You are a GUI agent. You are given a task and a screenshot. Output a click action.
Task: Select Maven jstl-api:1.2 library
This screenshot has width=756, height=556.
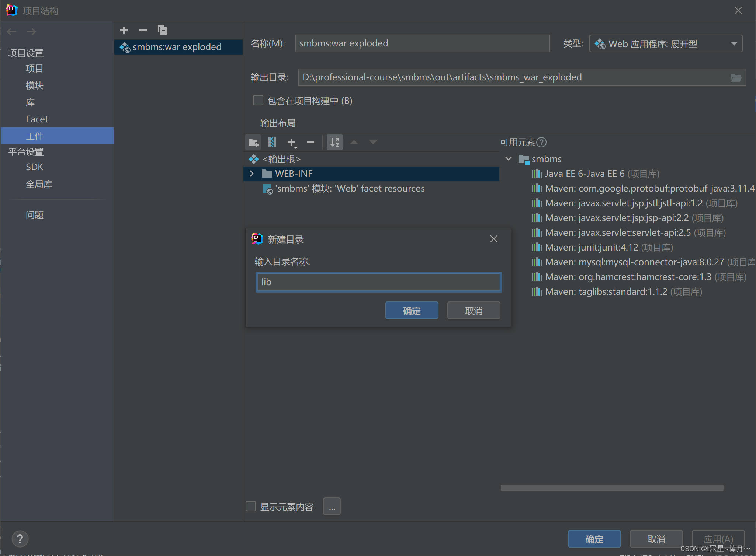point(635,203)
